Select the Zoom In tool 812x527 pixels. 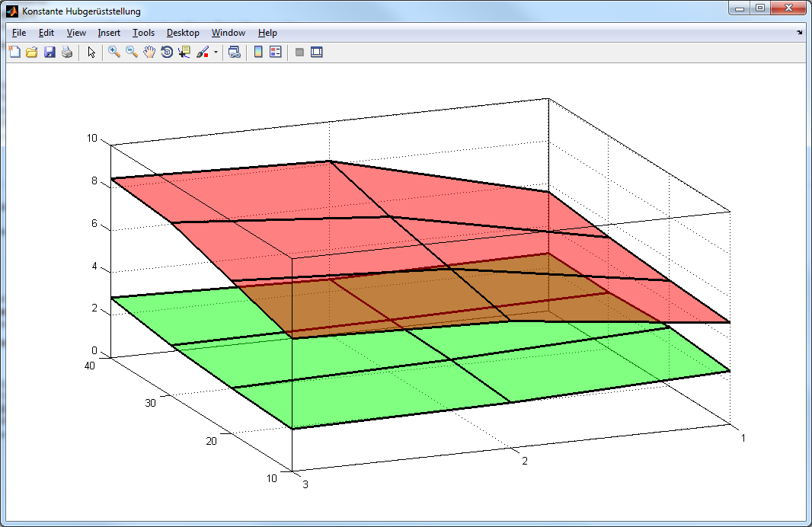[114, 53]
